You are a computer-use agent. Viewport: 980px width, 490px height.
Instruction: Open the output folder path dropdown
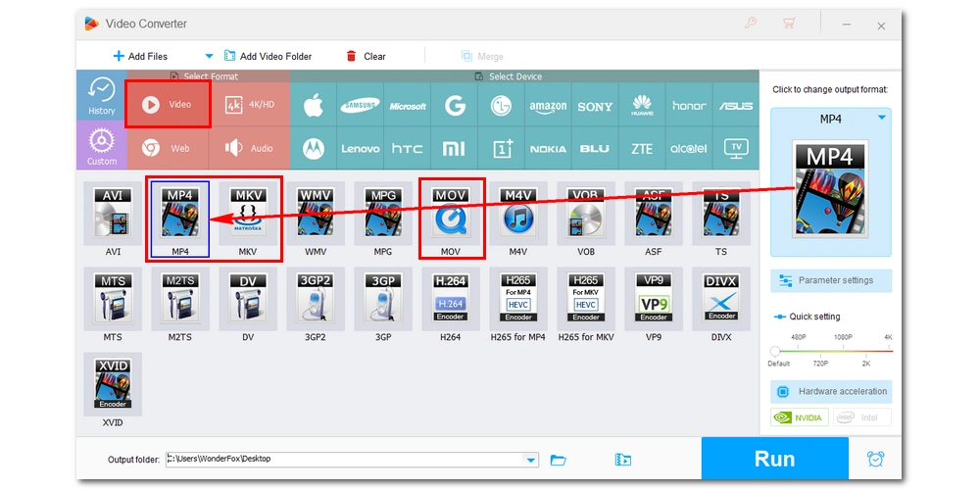point(532,460)
